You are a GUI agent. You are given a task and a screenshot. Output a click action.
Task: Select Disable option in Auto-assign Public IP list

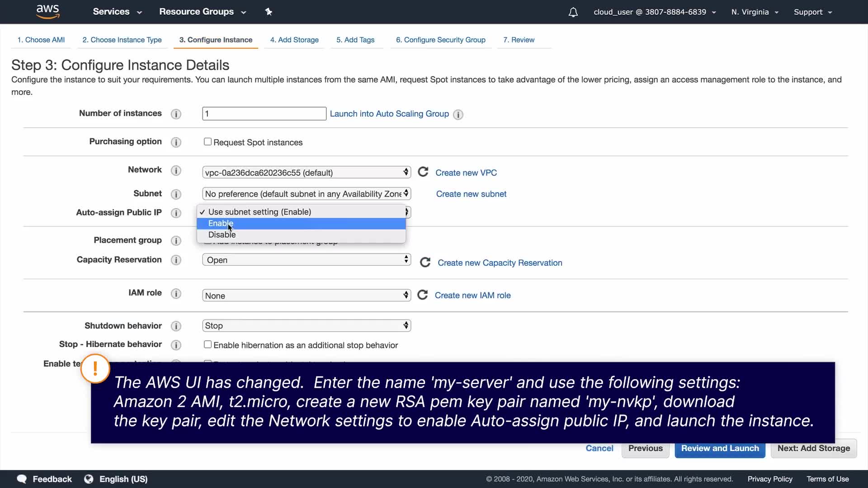[222, 235]
